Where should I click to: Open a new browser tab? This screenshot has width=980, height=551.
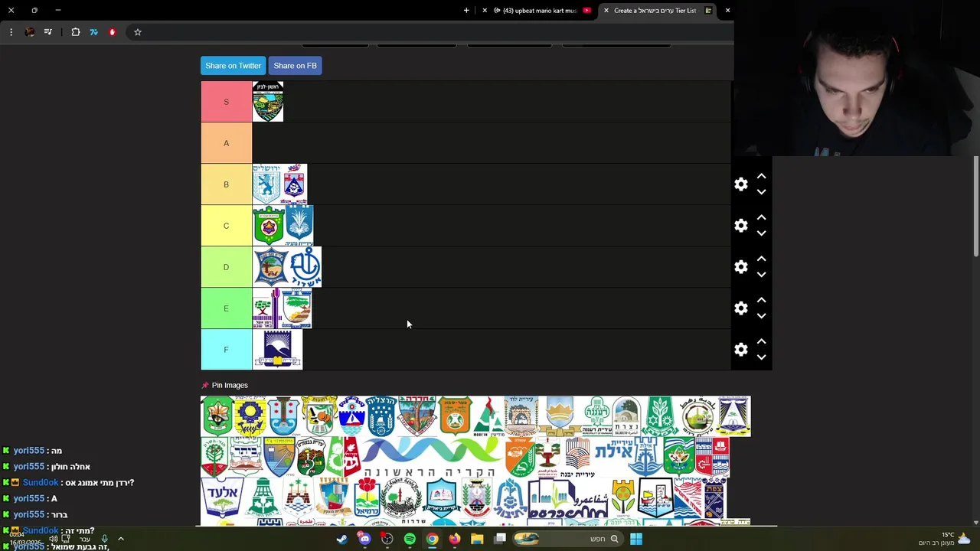tap(466, 11)
